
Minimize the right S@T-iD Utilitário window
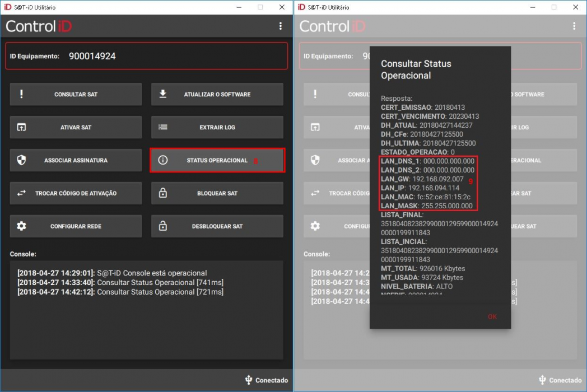tap(532, 7)
